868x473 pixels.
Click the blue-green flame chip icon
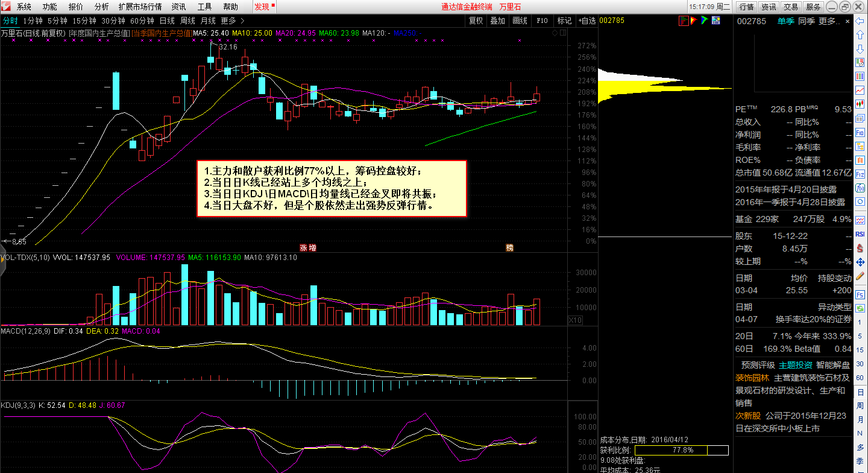point(704,21)
